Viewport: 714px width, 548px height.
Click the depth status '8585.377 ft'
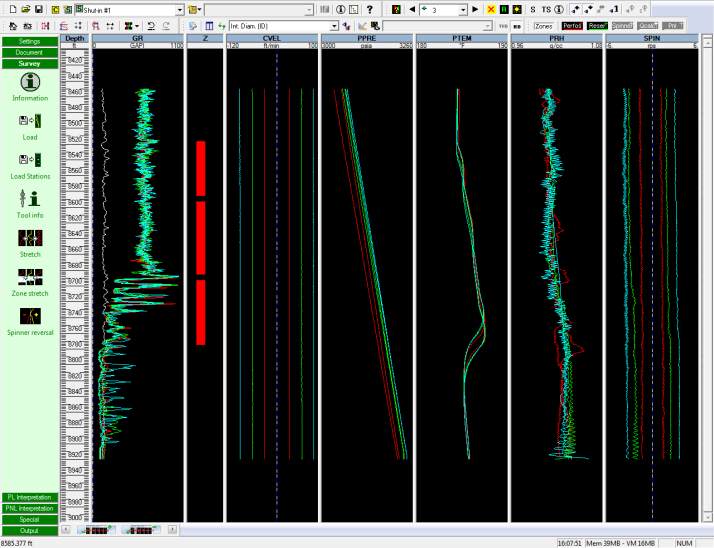tap(17, 543)
